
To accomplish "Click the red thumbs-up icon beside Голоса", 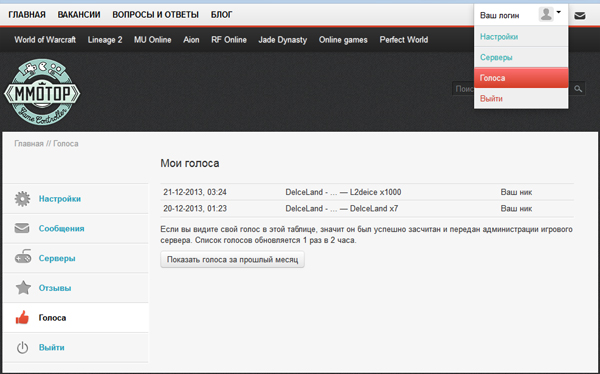I will click(x=22, y=317).
